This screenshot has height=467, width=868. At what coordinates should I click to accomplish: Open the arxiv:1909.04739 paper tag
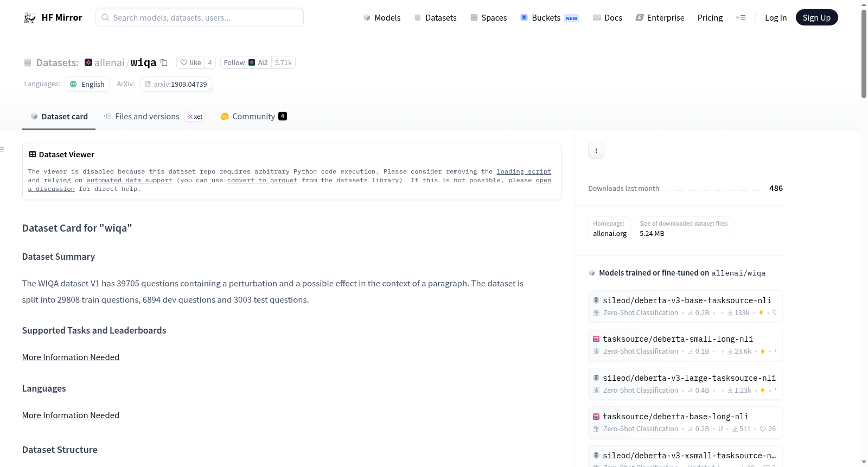tap(176, 84)
